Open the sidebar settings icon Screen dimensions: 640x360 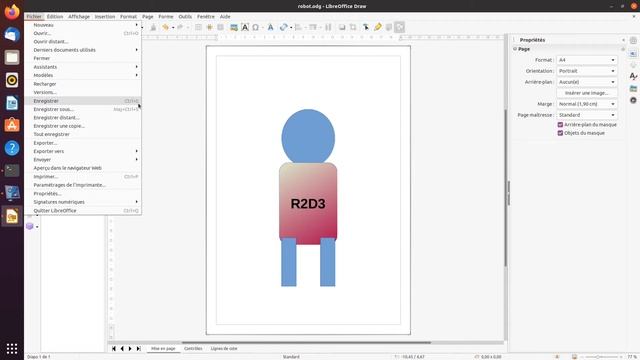[633, 40]
